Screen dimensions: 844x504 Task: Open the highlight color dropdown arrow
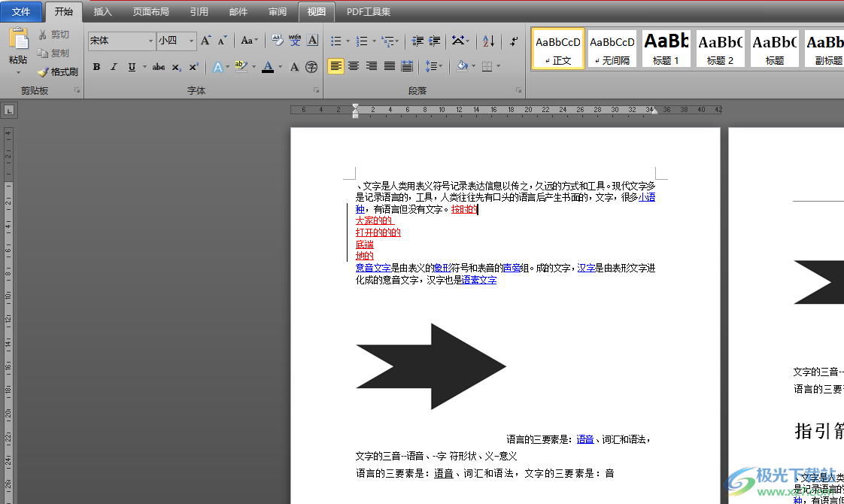point(254,67)
